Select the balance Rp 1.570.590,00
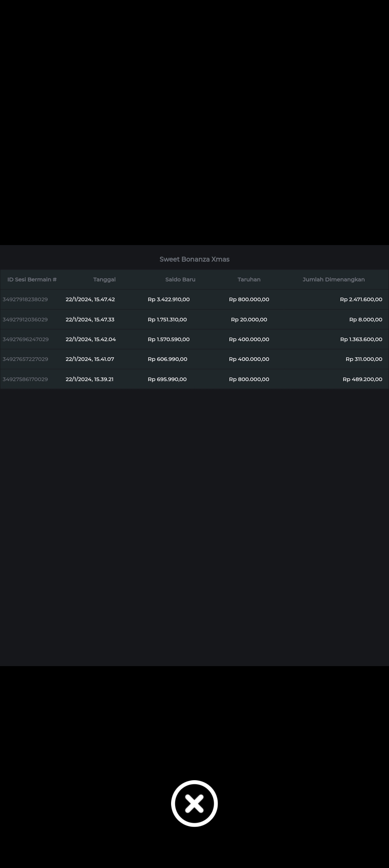Screen dimensions: 389x868 point(169,339)
